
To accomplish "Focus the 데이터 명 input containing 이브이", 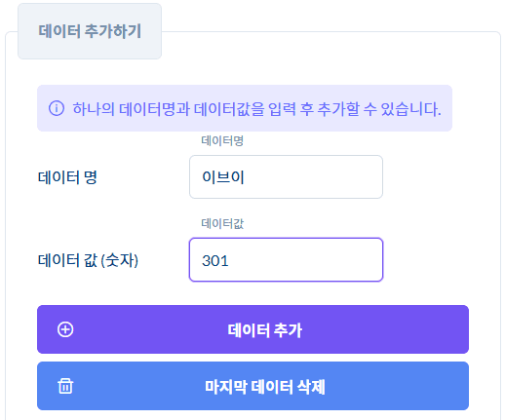I will [286, 177].
